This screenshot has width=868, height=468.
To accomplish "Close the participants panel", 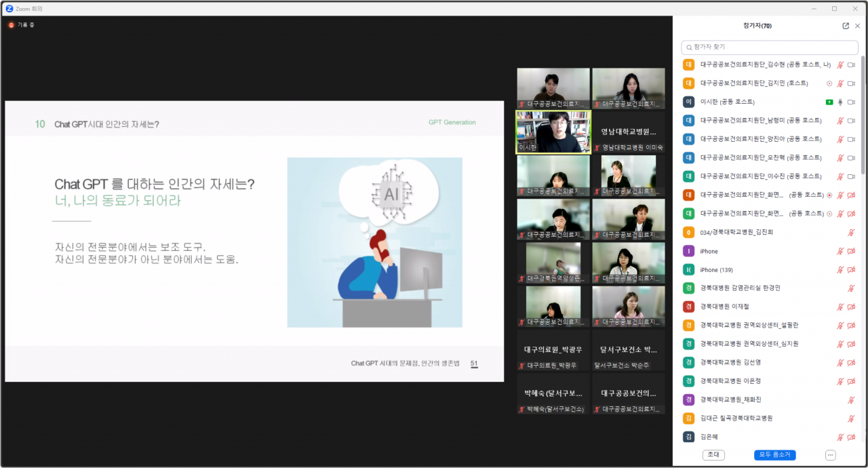I will tap(858, 26).
